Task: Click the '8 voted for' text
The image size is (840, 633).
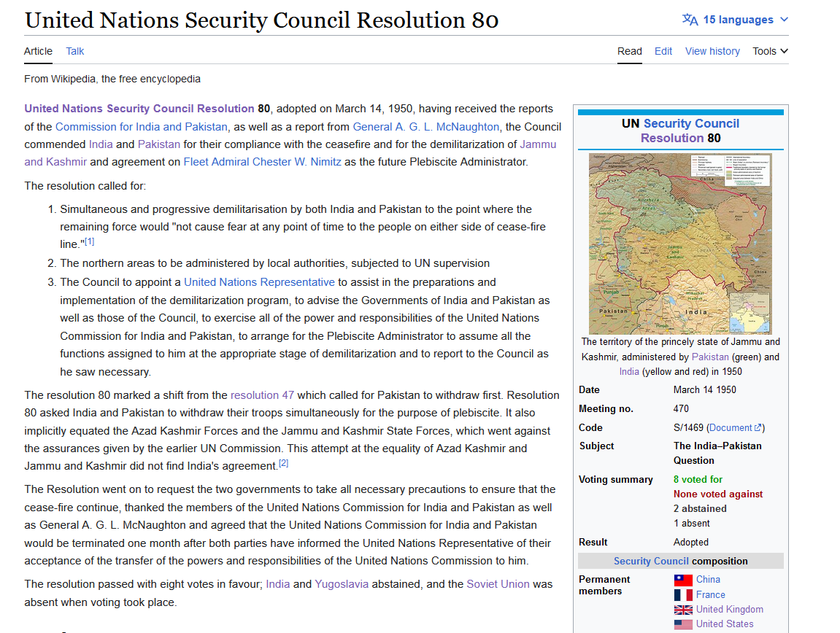Action: [698, 479]
